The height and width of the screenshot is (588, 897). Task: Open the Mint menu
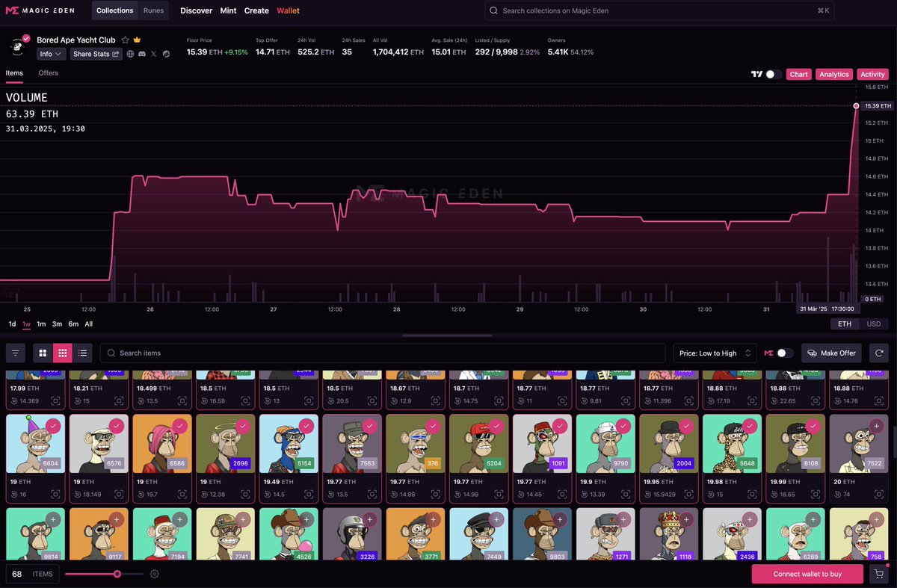coord(228,10)
